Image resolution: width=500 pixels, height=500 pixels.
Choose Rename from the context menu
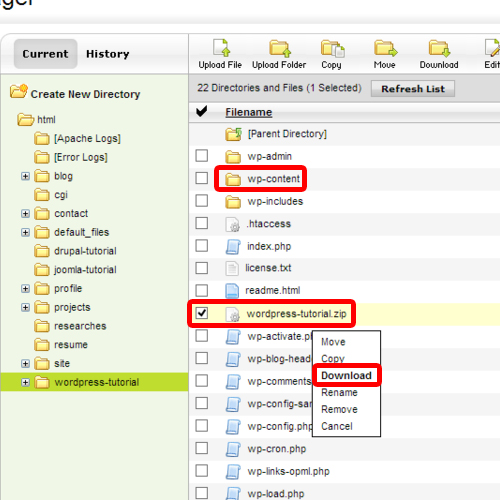tap(339, 393)
